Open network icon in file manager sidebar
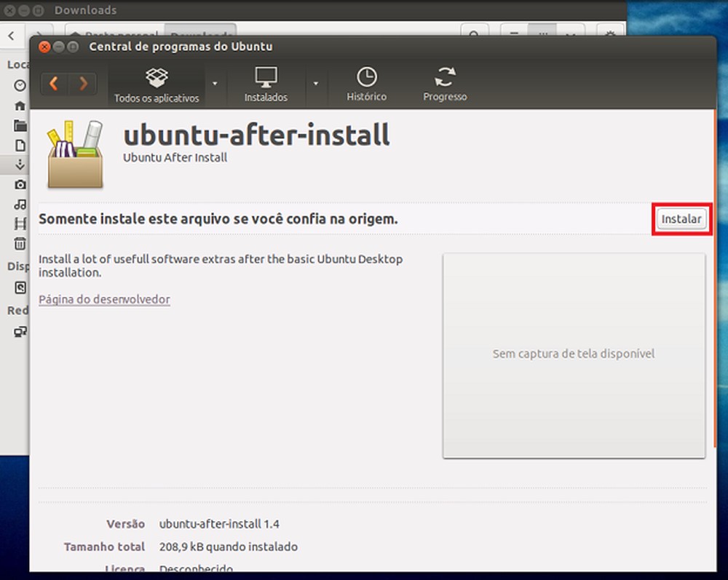The height and width of the screenshot is (580, 728). (20, 332)
